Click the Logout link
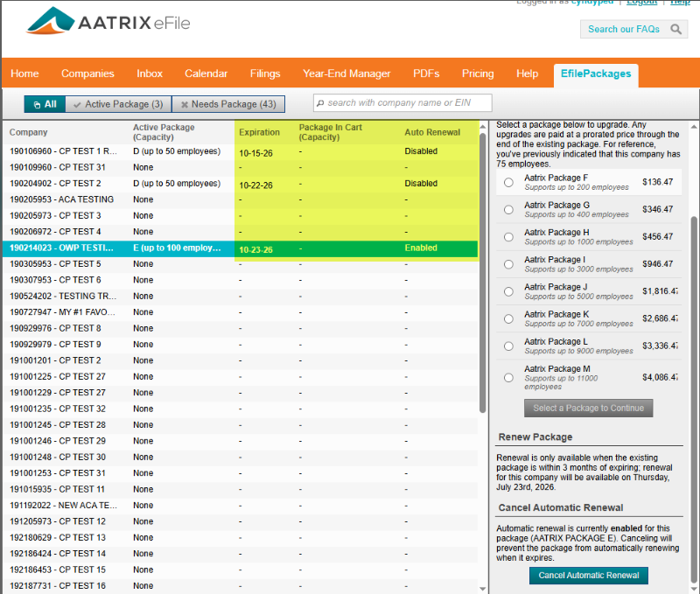This screenshot has height=594, width=700. 641,3
